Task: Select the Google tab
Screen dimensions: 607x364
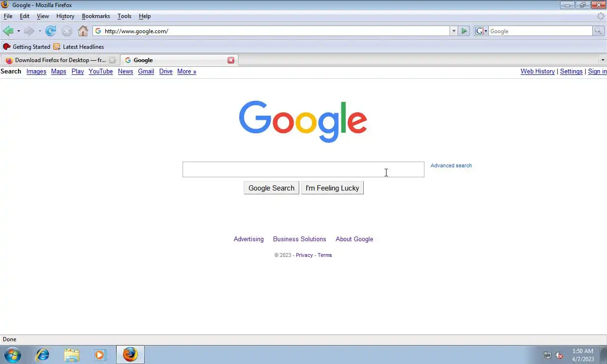Action: (x=179, y=60)
